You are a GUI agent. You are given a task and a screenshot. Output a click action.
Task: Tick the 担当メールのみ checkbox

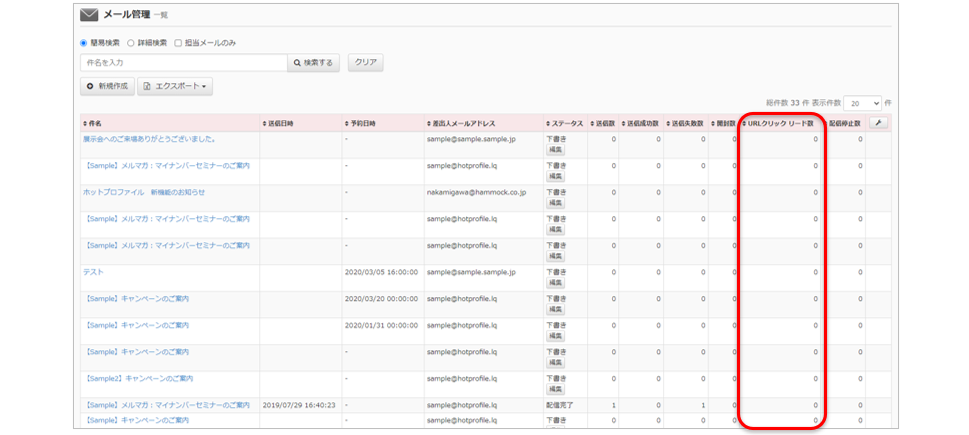point(178,43)
